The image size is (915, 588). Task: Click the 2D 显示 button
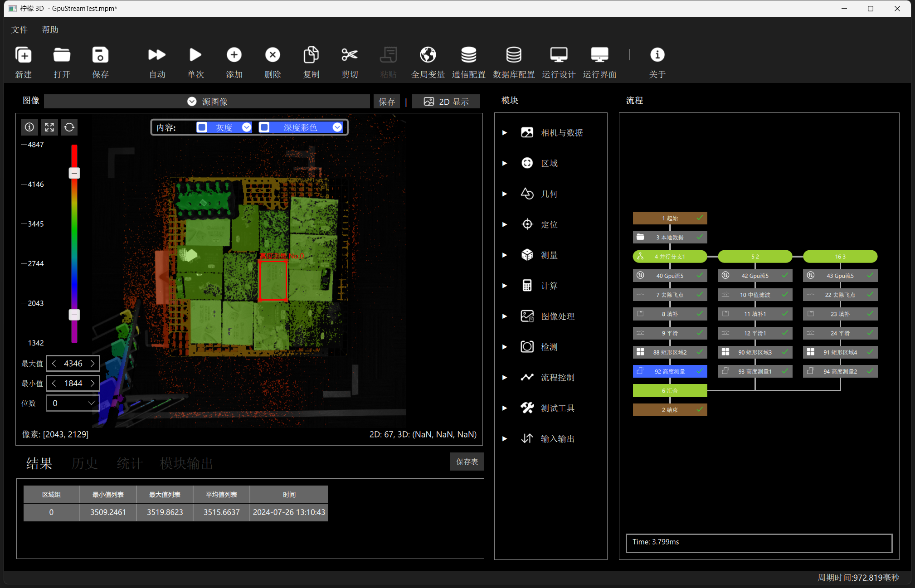click(446, 102)
